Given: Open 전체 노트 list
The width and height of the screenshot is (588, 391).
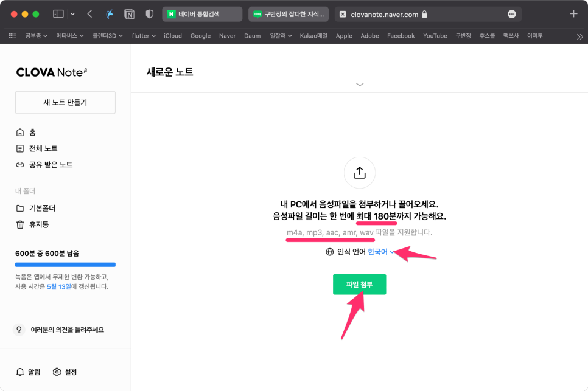Looking at the screenshot, I should tap(37, 149).
